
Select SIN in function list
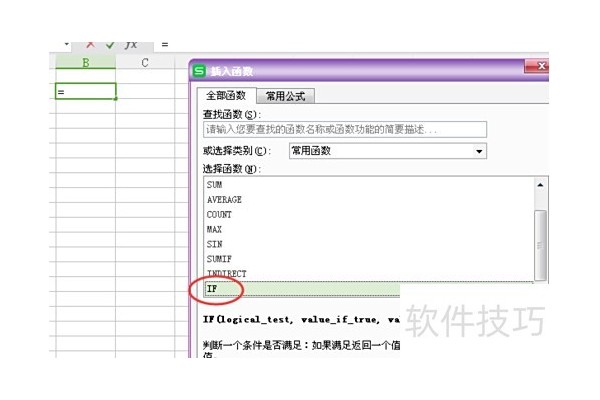pos(369,244)
